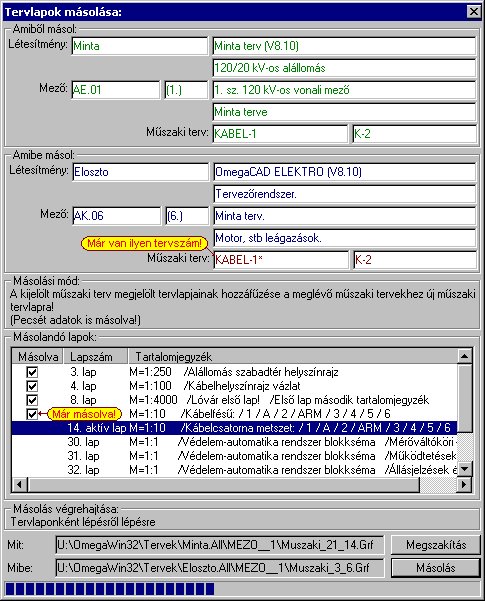Toggle the checkbox beside the Már másolva label

coord(32,414)
